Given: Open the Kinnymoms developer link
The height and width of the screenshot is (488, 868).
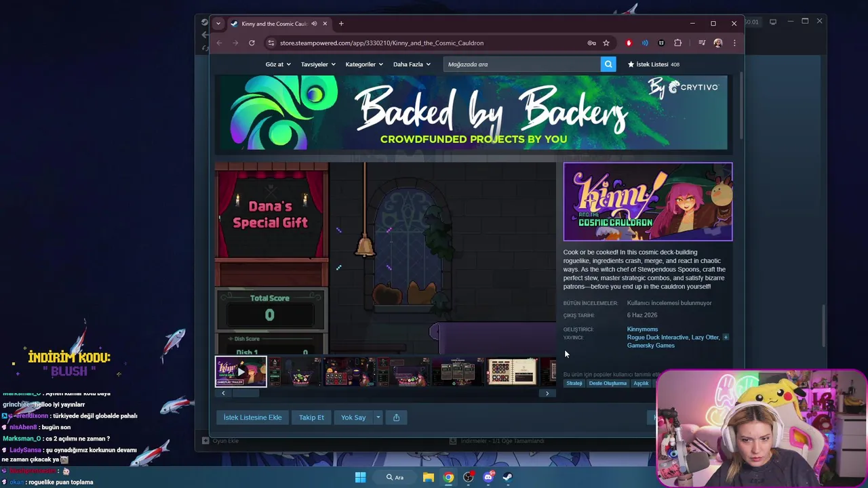Looking at the screenshot, I should 642,329.
